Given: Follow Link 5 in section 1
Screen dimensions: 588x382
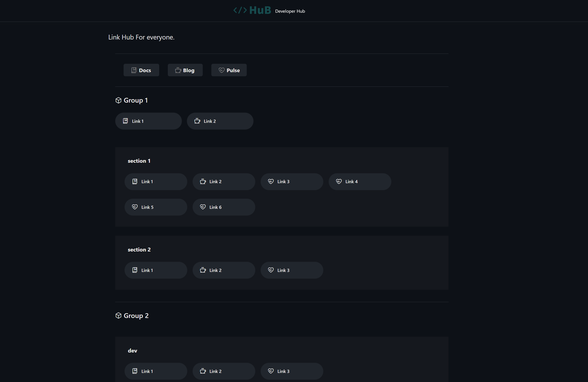Looking at the screenshot, I should [156, 207].
